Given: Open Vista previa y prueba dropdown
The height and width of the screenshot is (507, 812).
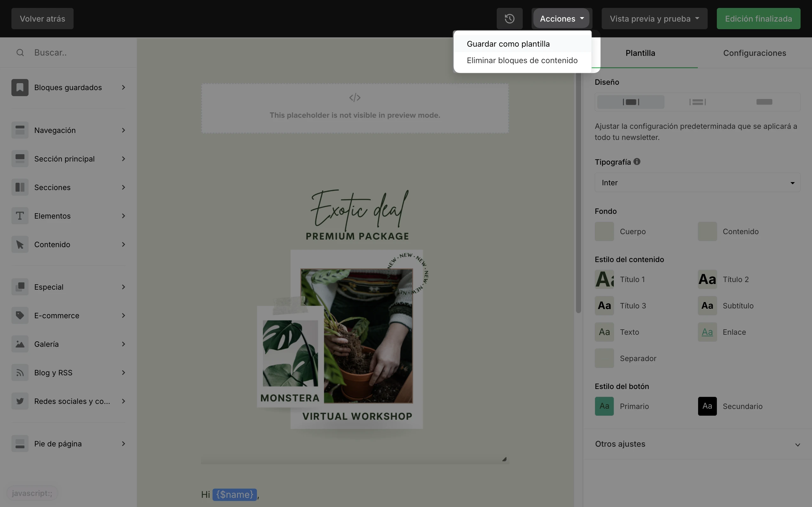Looking at the screenshot, I should [x=654, y=19].
